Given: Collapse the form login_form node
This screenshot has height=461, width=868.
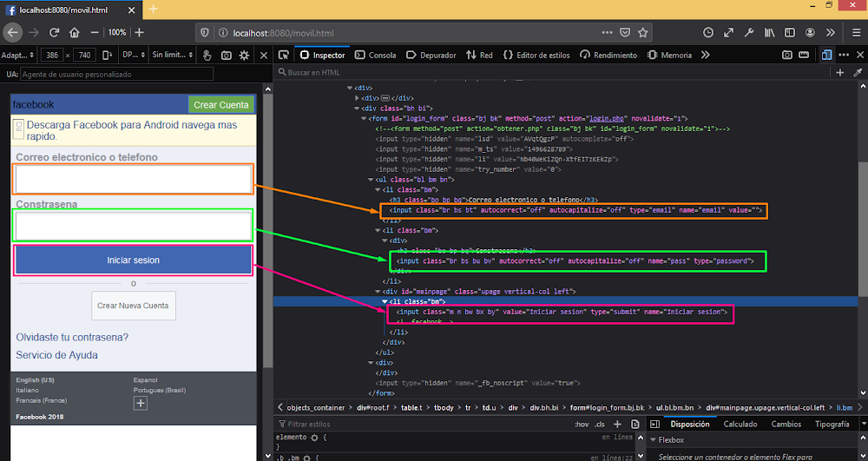Looking at the screenshot, I should pos(365,118).
